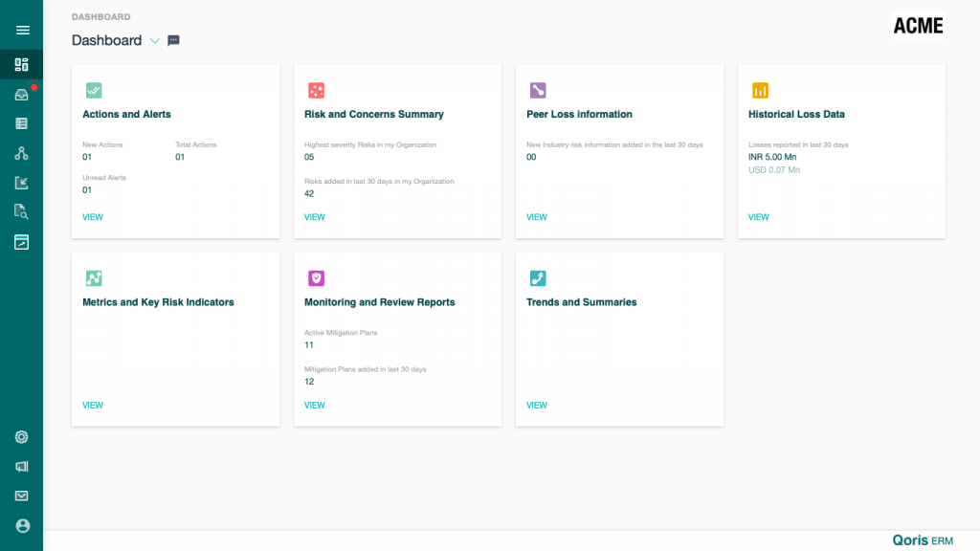Click the Monitoring and Review Reports title
The width and height of the screenshot is (980, 551).
pos(379,302)
